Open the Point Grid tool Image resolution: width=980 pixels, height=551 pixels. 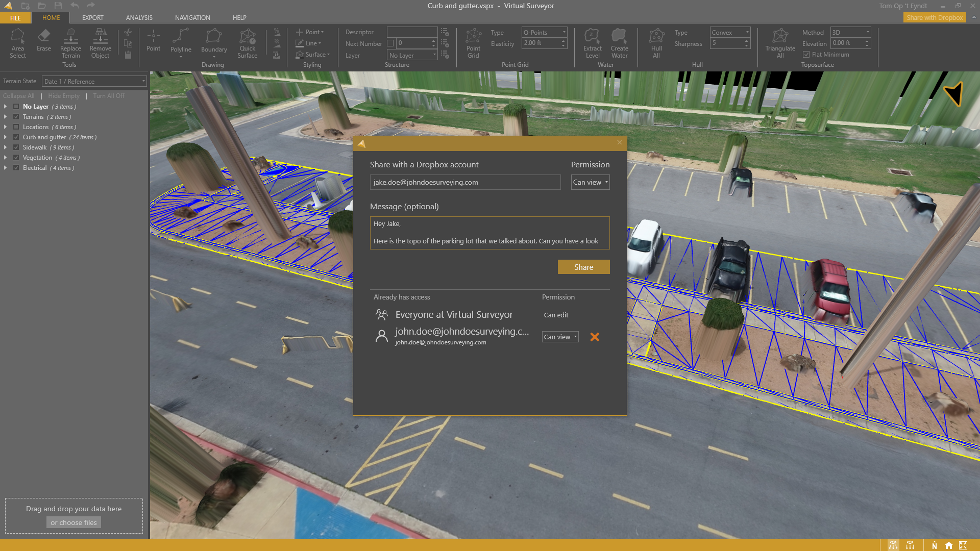(x=473, y=43)
